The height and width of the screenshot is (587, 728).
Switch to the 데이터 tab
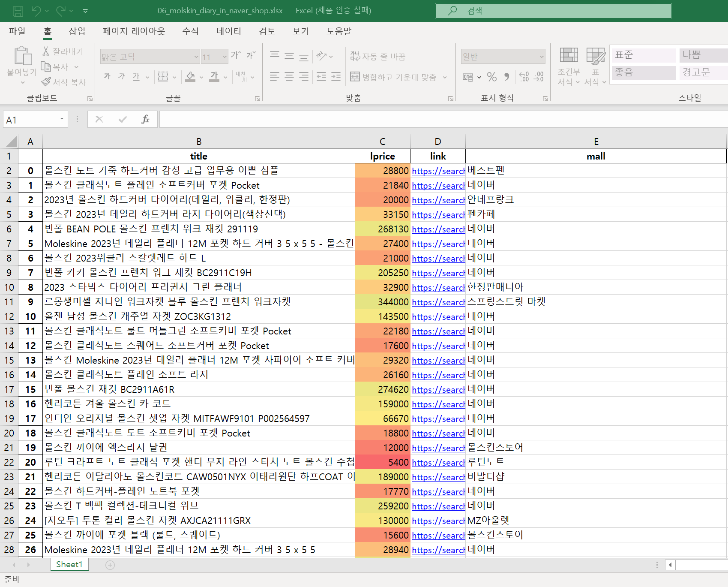coord(229,31)
